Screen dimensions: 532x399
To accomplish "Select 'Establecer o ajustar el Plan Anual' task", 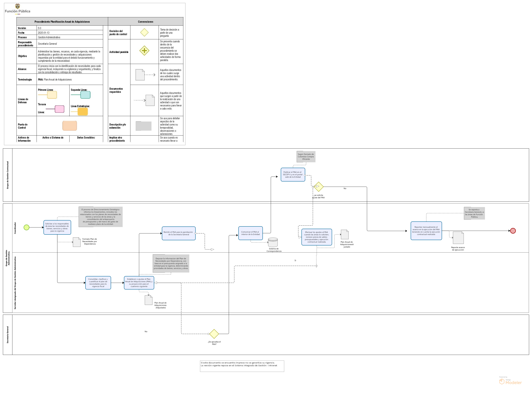I will pos(139,283).
